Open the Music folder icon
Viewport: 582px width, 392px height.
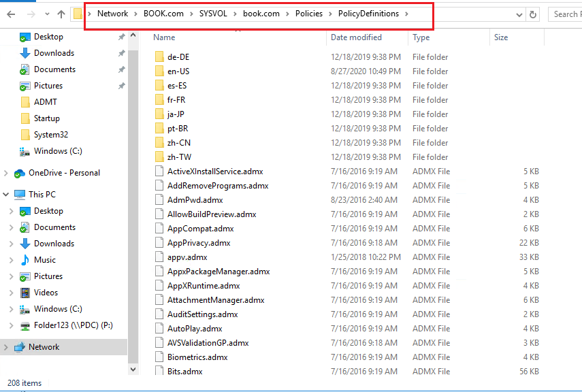(x=25, y=260)
